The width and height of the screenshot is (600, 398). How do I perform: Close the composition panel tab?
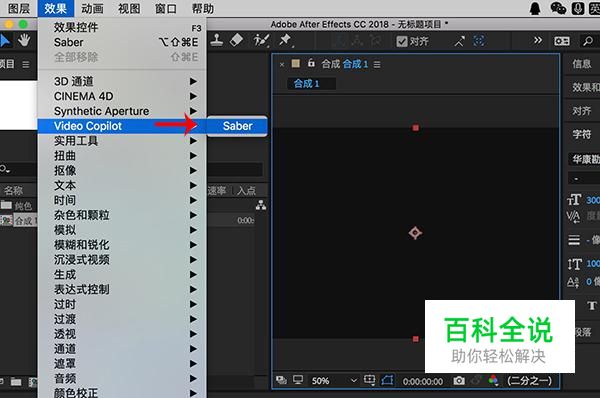click(282, 65)
